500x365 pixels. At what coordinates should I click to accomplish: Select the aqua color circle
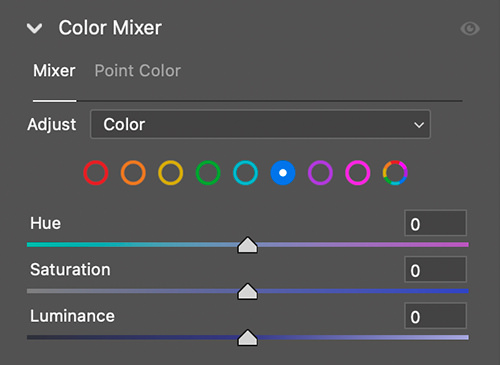click(245, 173)
